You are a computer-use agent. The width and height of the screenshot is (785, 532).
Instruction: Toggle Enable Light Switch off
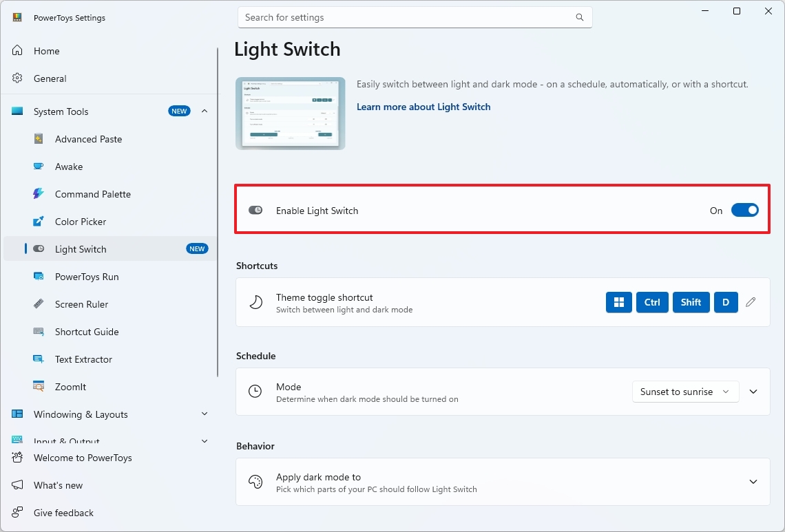pyautogui.click(x=745, y=210)
